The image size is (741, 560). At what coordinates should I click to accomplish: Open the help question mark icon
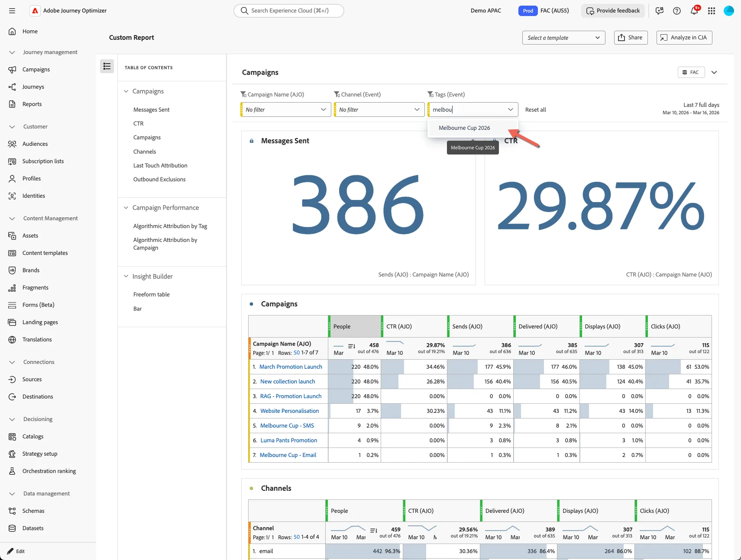point(677,11)
